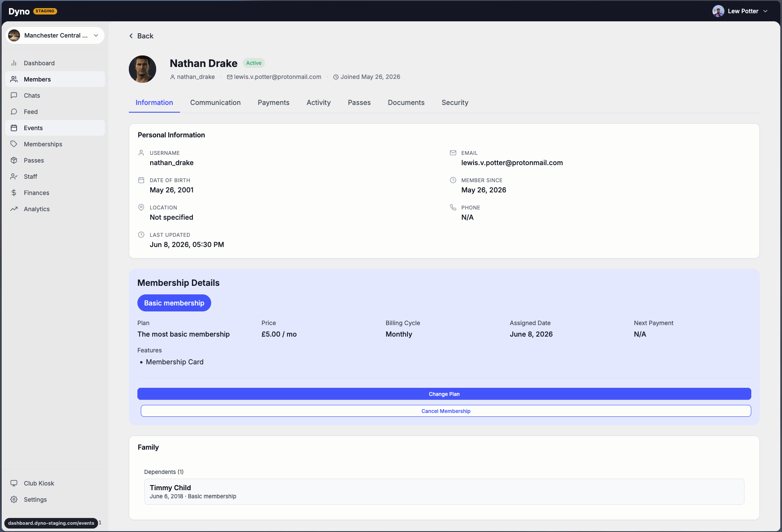Select the Passes tab in member profile
The image size is (782, 532).
coord(359,102)
